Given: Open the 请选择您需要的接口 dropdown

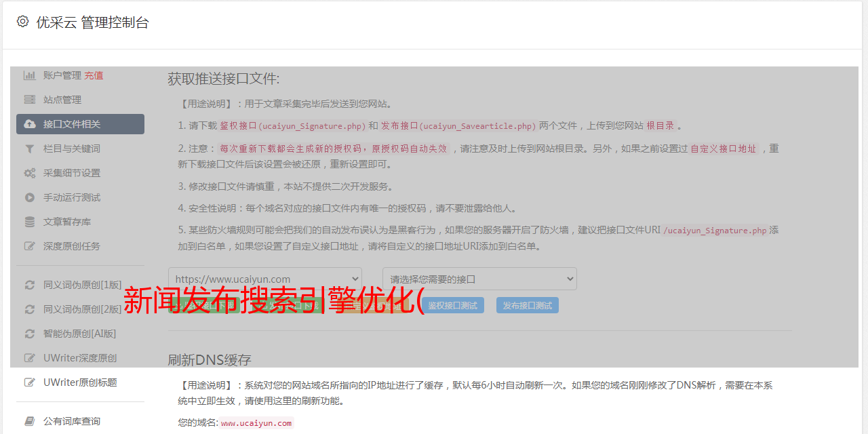Looking at the screenshot, I should 479,279.
